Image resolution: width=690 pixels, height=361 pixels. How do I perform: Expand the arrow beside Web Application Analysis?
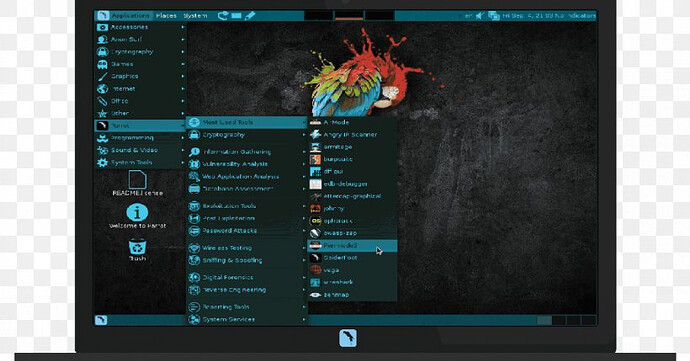pos(304,177)
